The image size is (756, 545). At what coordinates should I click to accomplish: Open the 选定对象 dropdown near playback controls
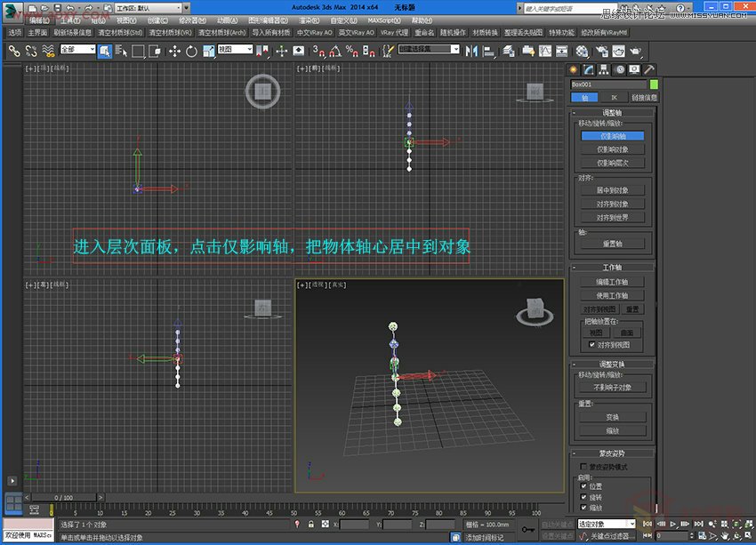pos(606,522)
